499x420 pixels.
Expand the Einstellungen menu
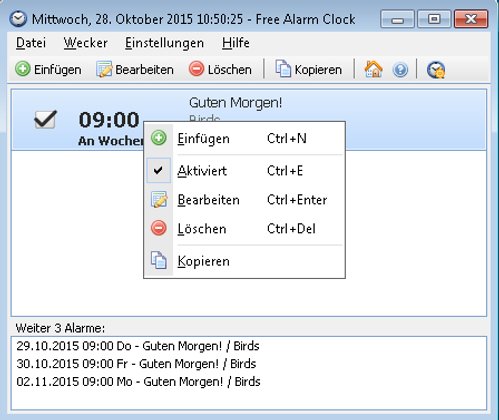click(x=164, y=43)
